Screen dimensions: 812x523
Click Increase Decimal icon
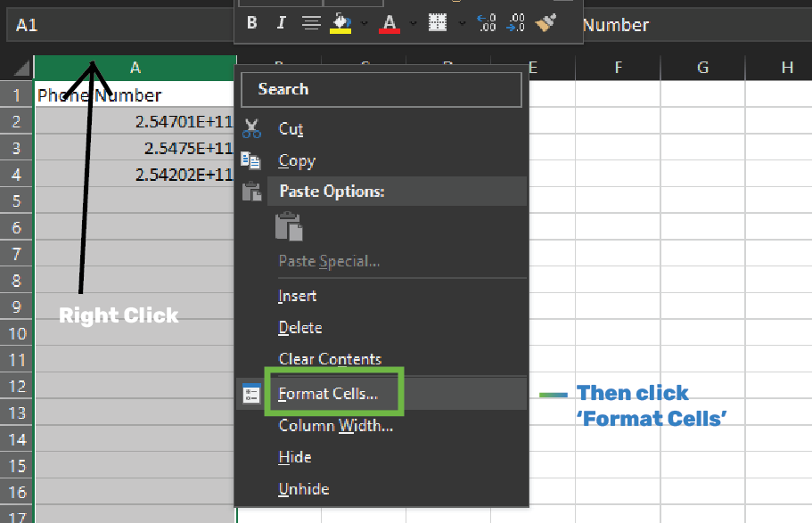(487, 23)
